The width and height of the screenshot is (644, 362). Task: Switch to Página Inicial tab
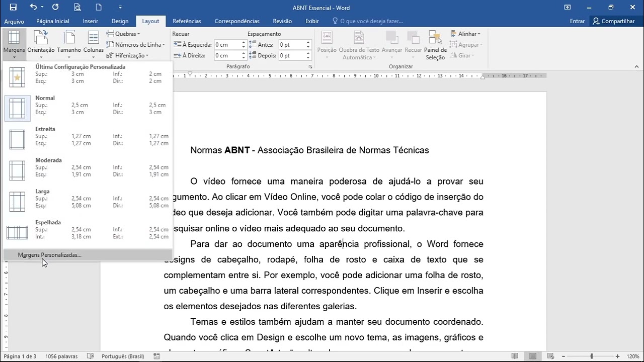coord(53,21)
